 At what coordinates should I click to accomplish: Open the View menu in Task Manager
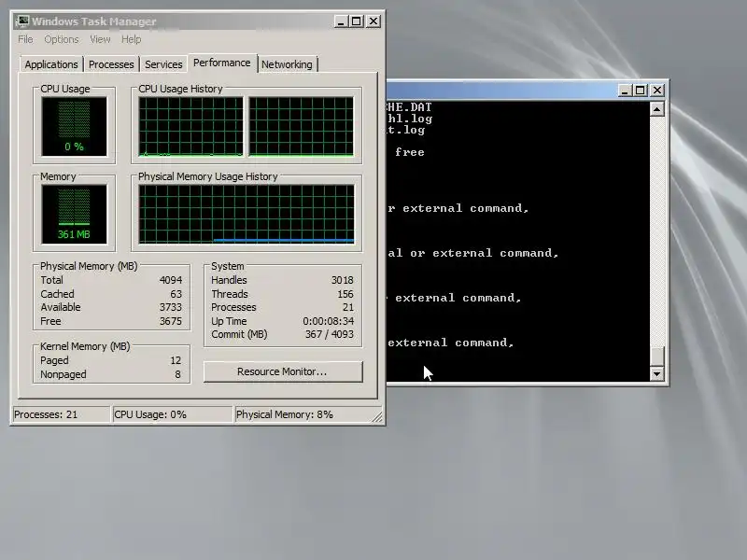[100, 39]
